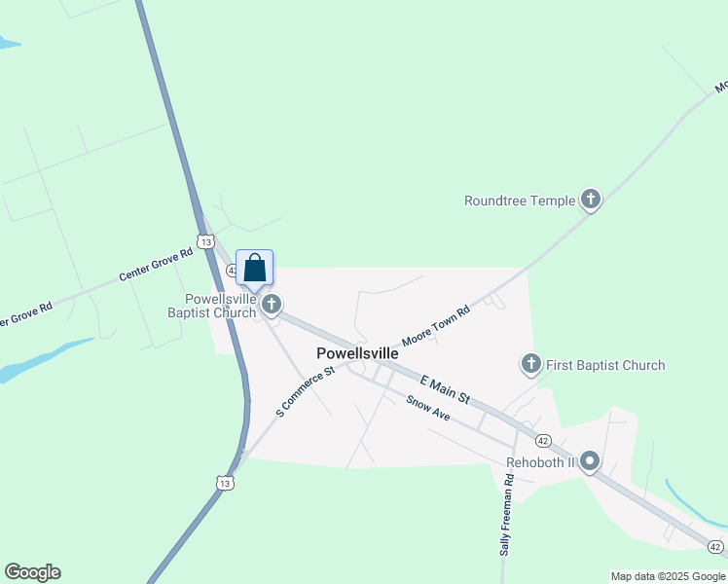Select the Center Grove Rd label near highway
The height and width of the screenshot is (584, 728).
click(156, 265)
